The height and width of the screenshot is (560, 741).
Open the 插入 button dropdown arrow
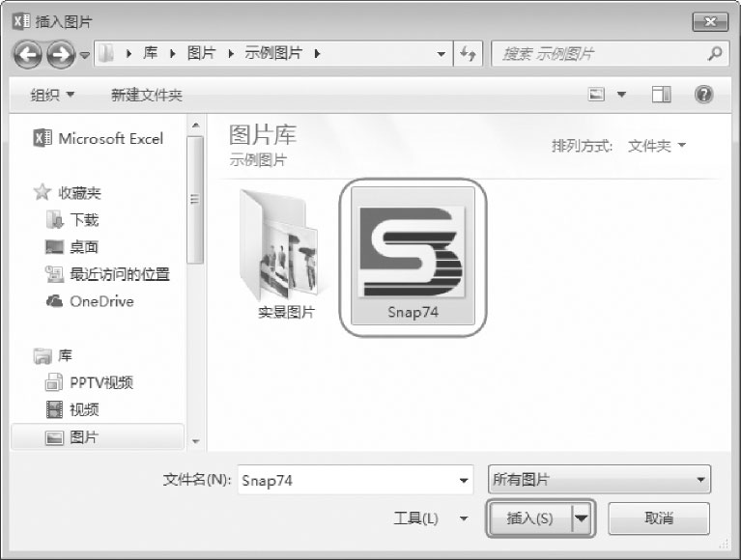tap(582, 518)
